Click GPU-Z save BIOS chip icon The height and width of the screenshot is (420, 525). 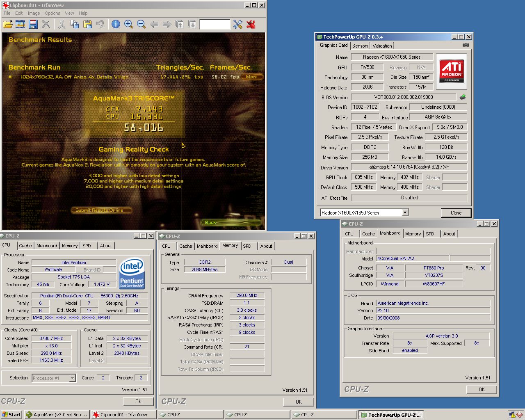pyautogui.click(x=463, y=97)
